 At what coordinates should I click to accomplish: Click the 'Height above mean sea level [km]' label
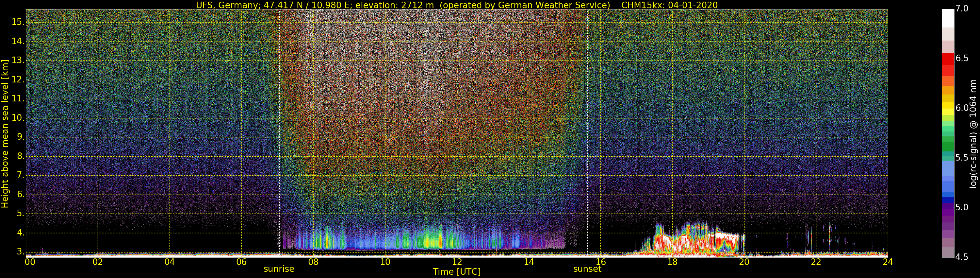pos(5,134)
